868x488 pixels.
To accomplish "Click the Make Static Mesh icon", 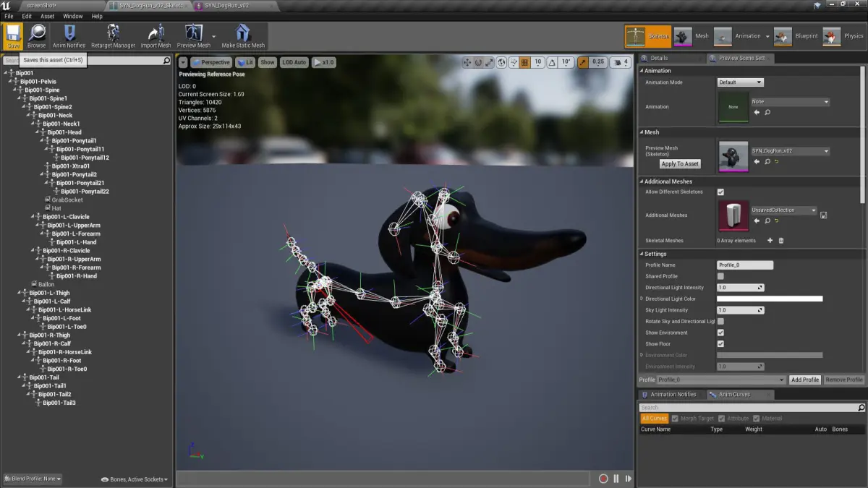I will [x=243, y=35].
